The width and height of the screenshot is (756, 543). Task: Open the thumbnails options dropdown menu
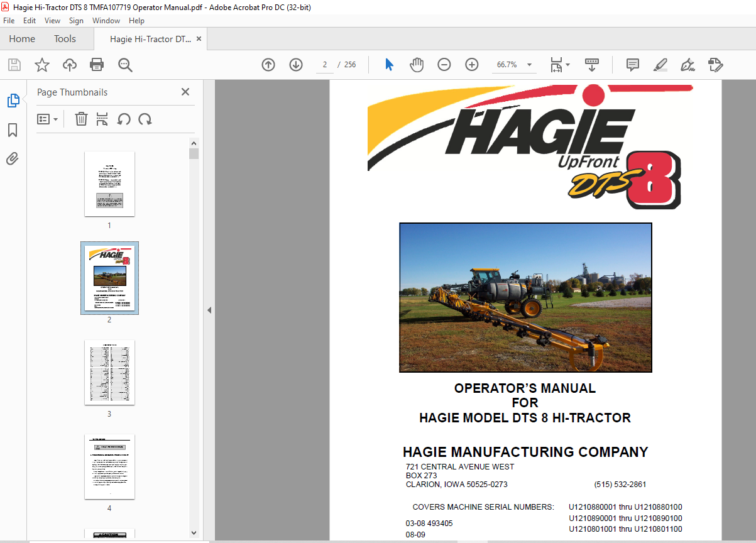pyautogui.click(x=48, y=119)
